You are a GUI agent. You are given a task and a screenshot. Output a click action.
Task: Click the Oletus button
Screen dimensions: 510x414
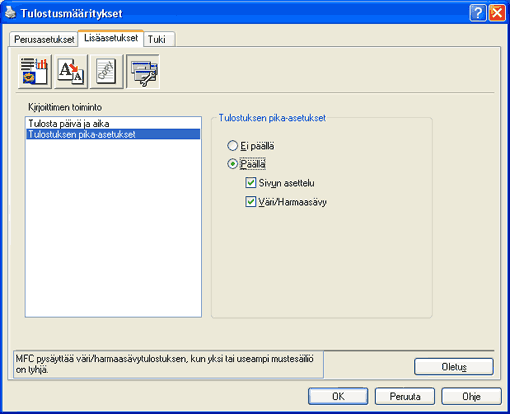point(454,367)
